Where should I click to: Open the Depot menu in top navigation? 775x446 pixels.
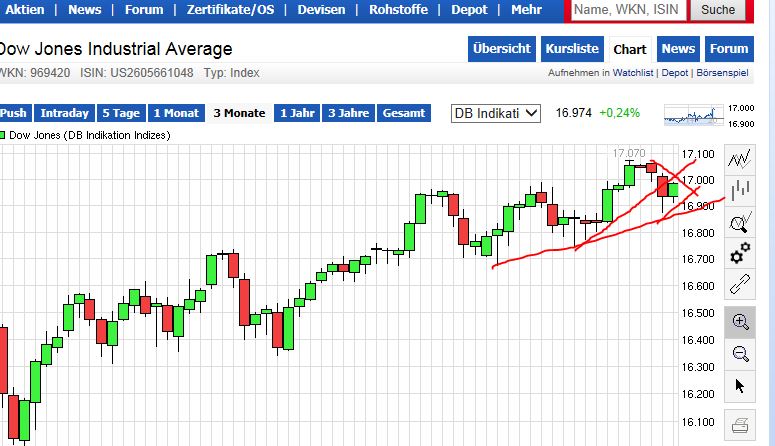[x=469, y=9]
